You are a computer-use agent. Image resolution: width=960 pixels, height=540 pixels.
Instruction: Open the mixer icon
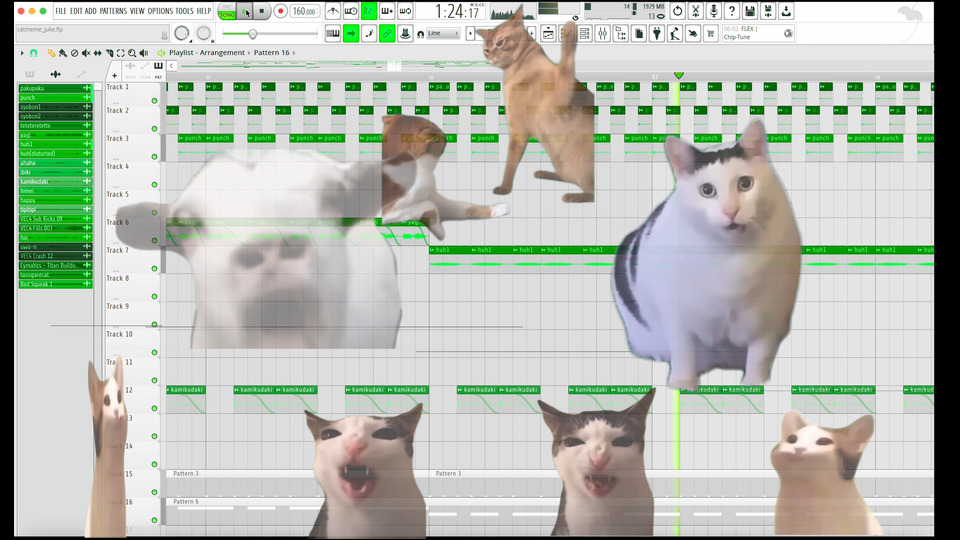tap(602, 34)
